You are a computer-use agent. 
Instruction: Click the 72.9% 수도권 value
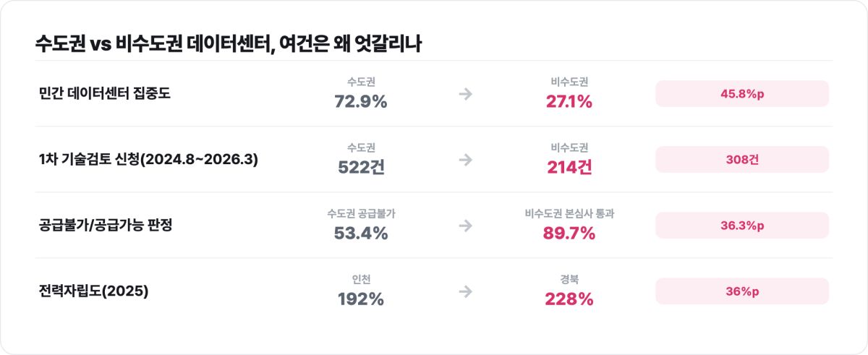[x=361, y=102]
